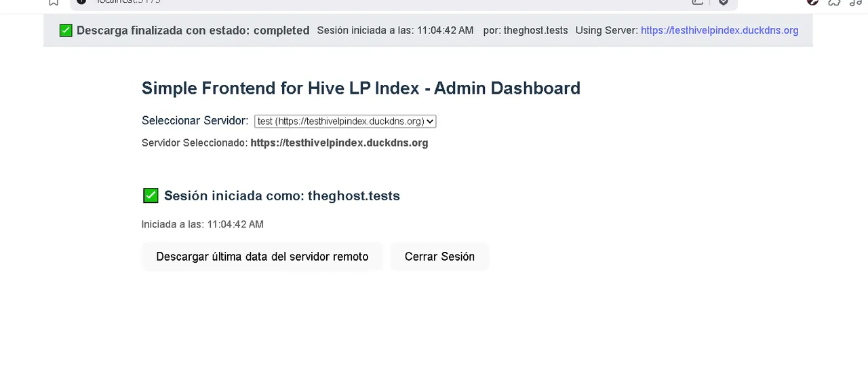Click 'por: theghost.tests' in the status bar

[x=526, y=31]
